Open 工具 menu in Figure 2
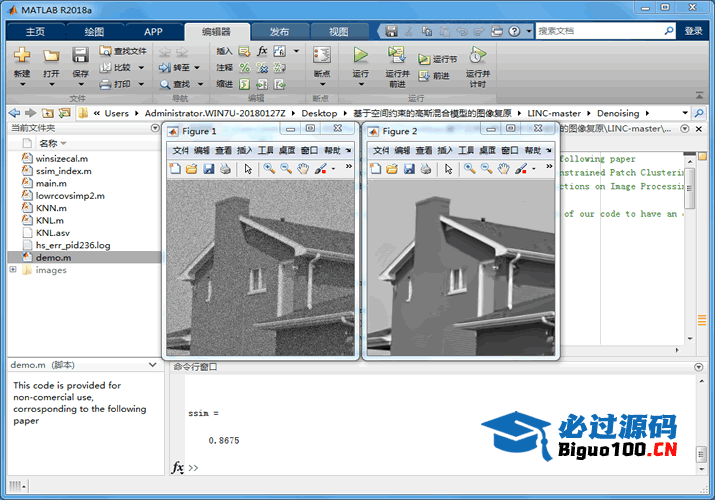 466,150
